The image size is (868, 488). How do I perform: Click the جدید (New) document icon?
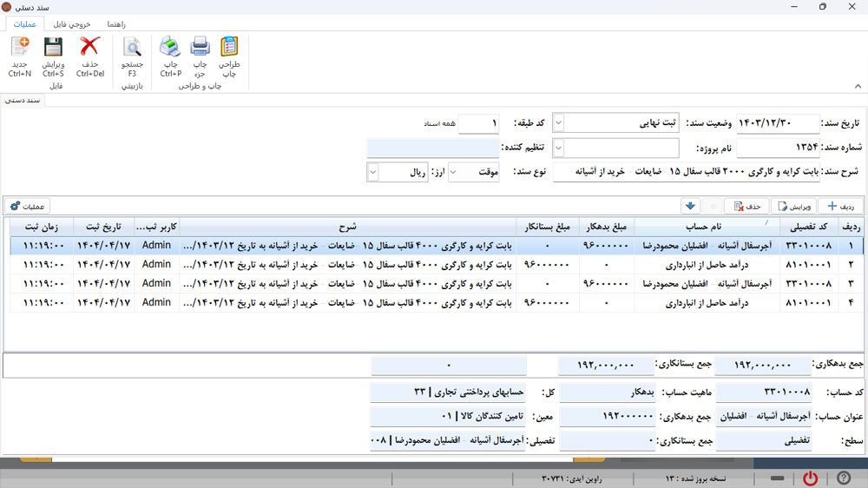tap(19, 48)
